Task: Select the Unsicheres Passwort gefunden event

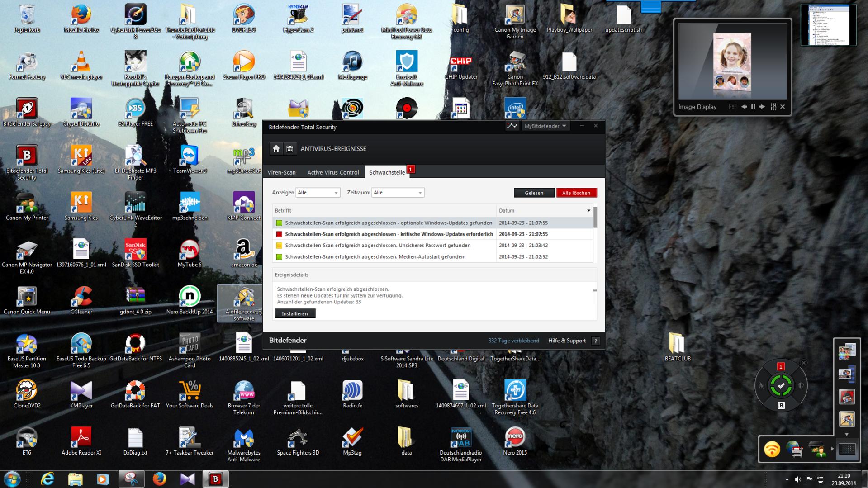Action: coord(433,246)
